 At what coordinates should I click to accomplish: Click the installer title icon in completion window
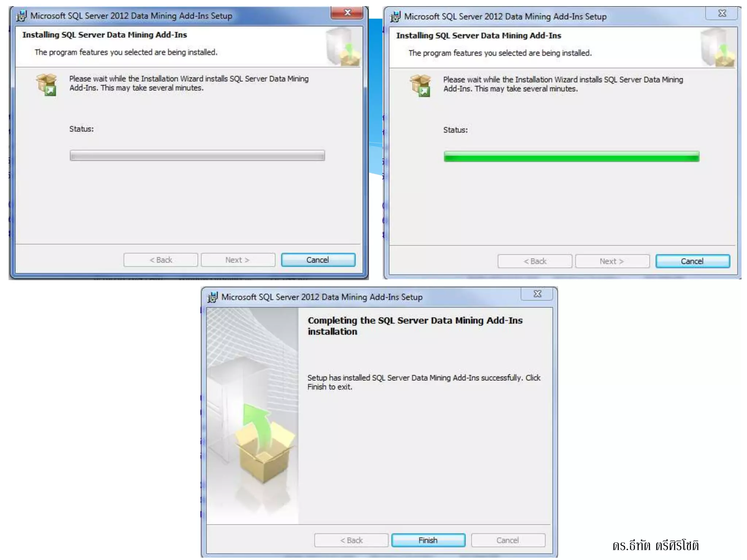[213, 297]
